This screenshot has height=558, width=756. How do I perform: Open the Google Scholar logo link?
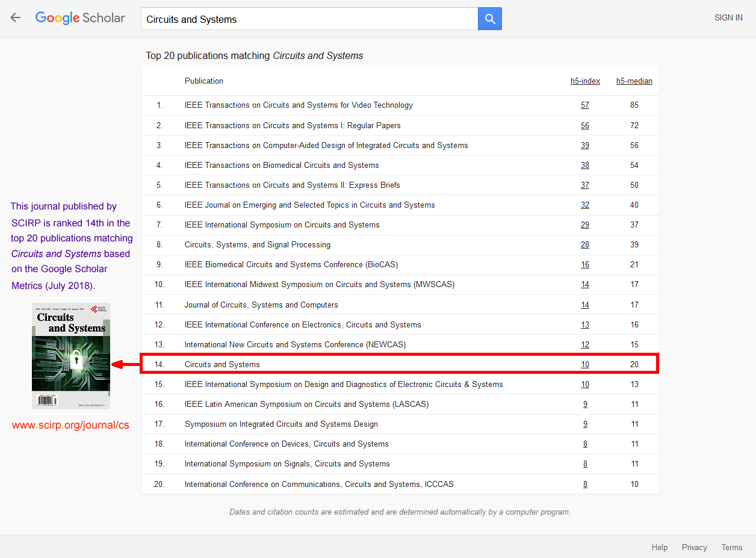coord(80,18)
